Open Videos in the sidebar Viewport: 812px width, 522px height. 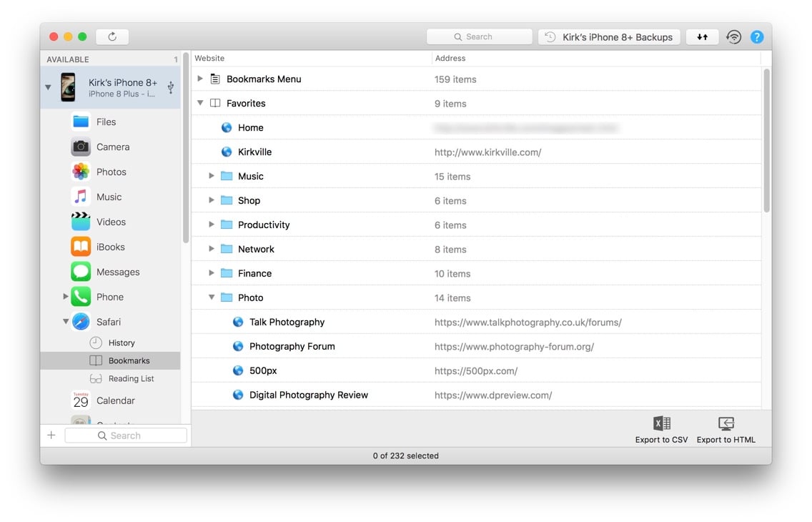111,222
